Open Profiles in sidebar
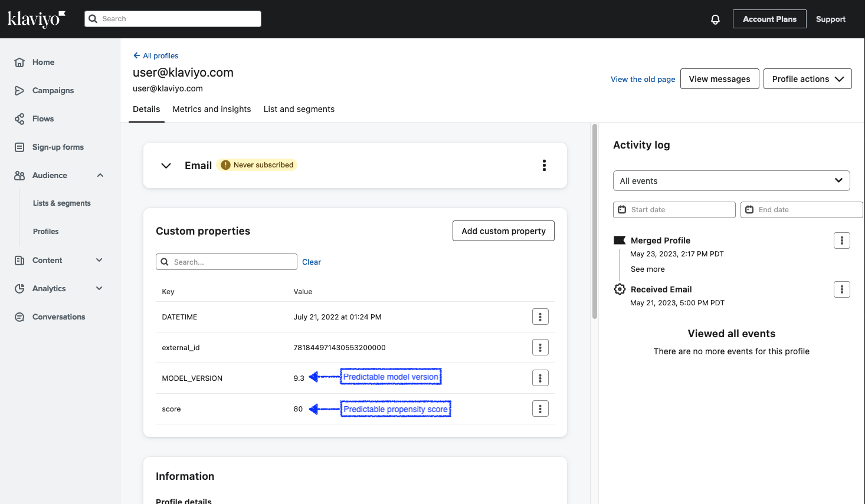The width and height of the screenshot is (865, 504). pos(46,232)
